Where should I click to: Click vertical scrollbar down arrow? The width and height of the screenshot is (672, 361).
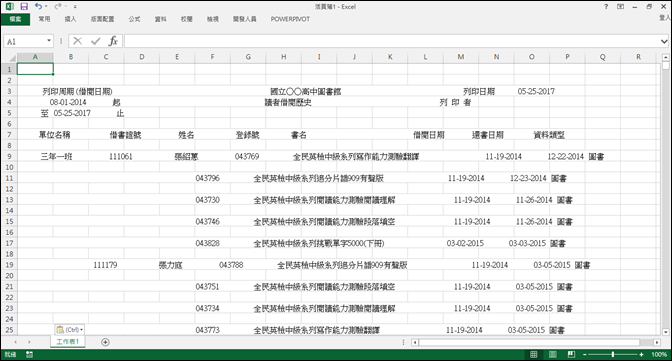[665, 331]
